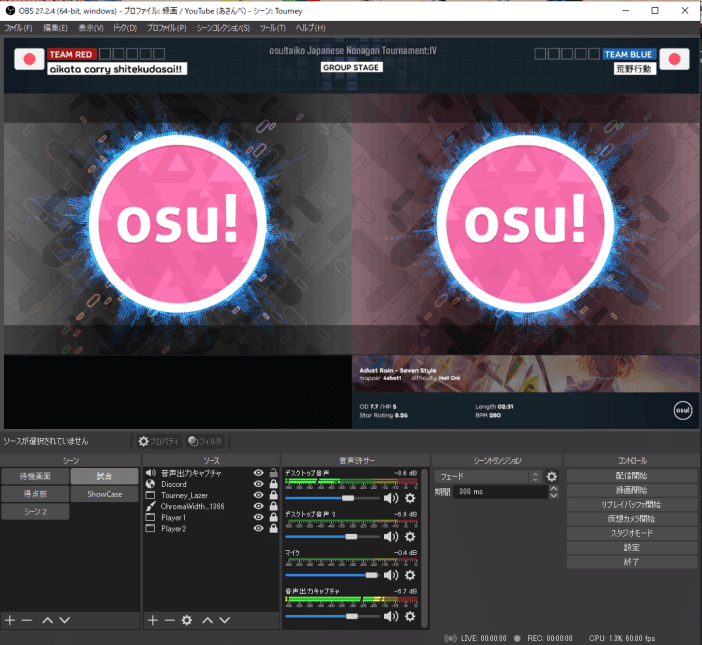Click the 期間 duration input field
The height and width of the screenshot is (645, 702).
pyautogui.click(x=501, y=491)
